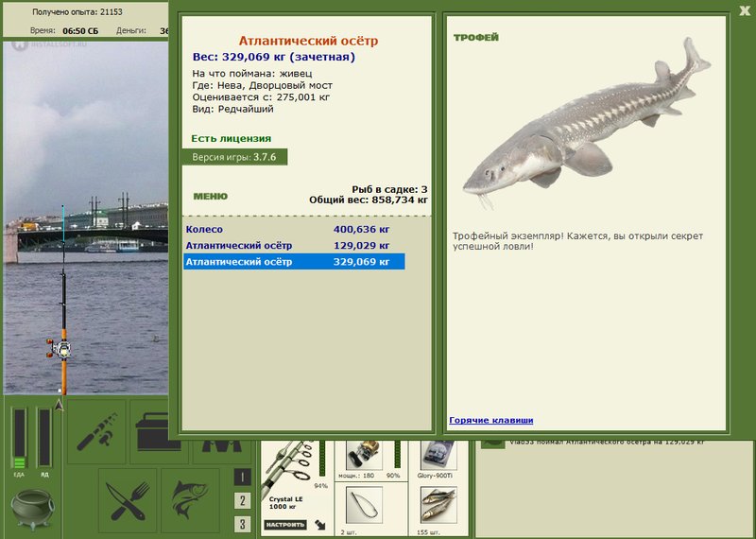Click the green cooking cauldron
756x539 pixels.
[x=32, y=508]
